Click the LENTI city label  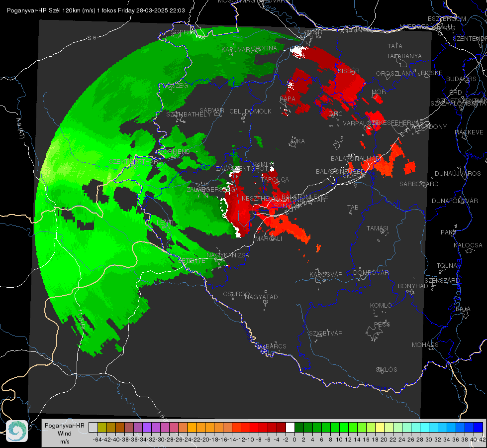coord(165,223)
